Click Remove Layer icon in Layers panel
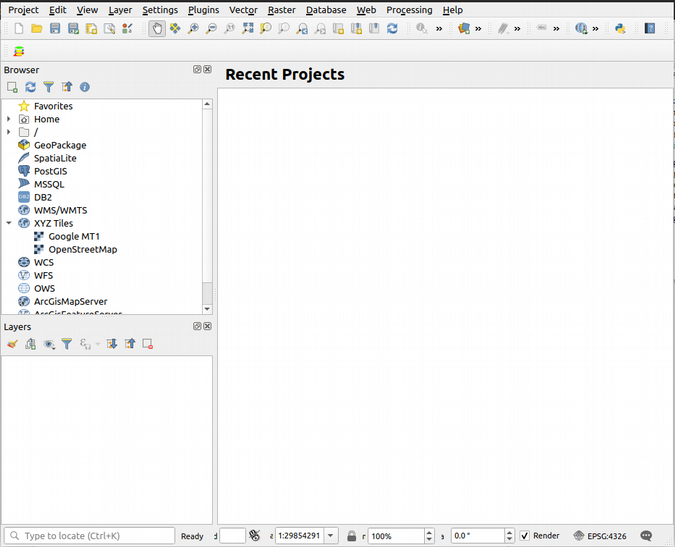This screenshot has width=675, height=547. click(x=147, y=344)
